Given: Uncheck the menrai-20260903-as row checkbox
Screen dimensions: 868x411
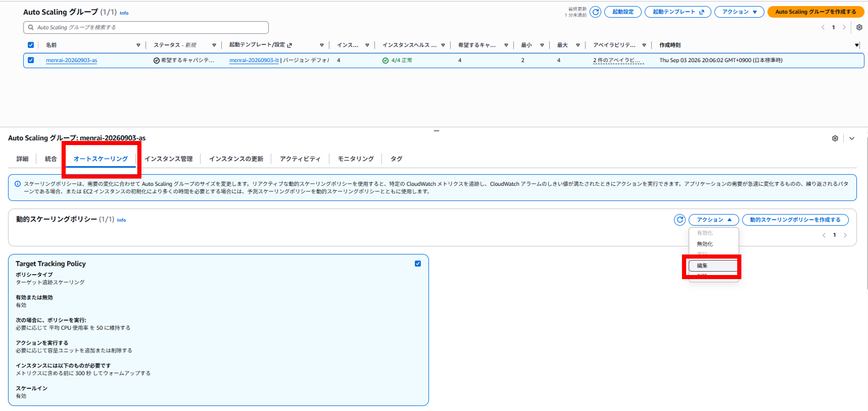Looking at the screenshot, I should (31, 60).
